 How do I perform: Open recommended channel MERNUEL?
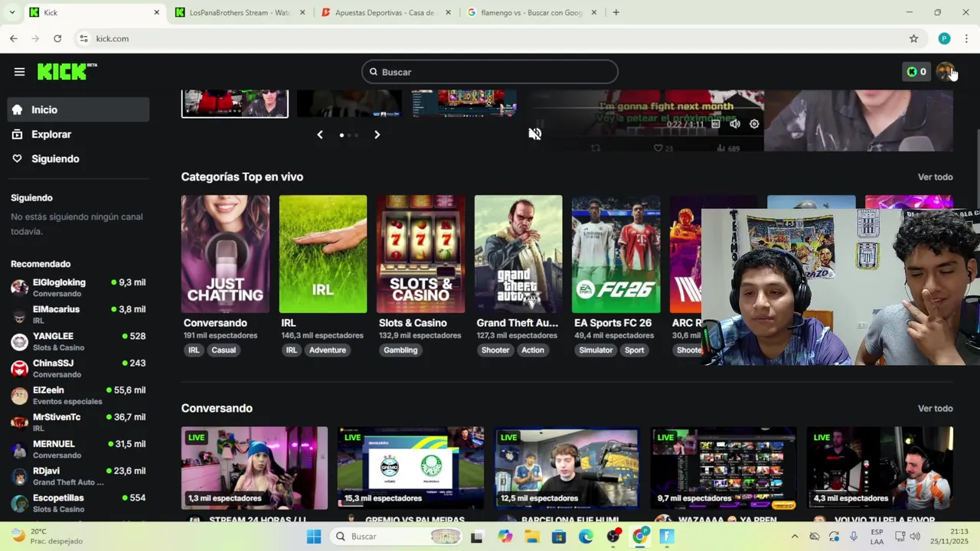click(78, 449)
